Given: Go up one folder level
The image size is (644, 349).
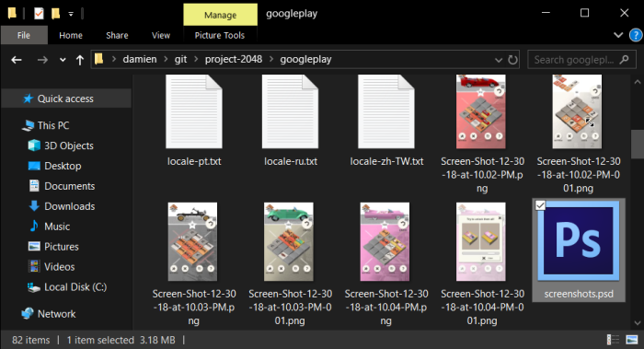Looking at the screenshot, I should [80, 60].
